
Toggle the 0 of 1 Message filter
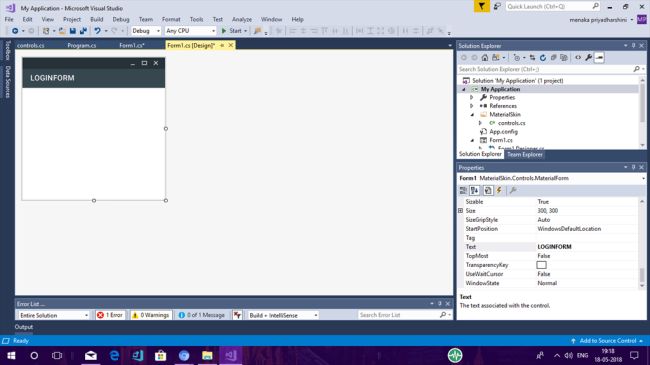pyautogui.click(x=201, y=315)
